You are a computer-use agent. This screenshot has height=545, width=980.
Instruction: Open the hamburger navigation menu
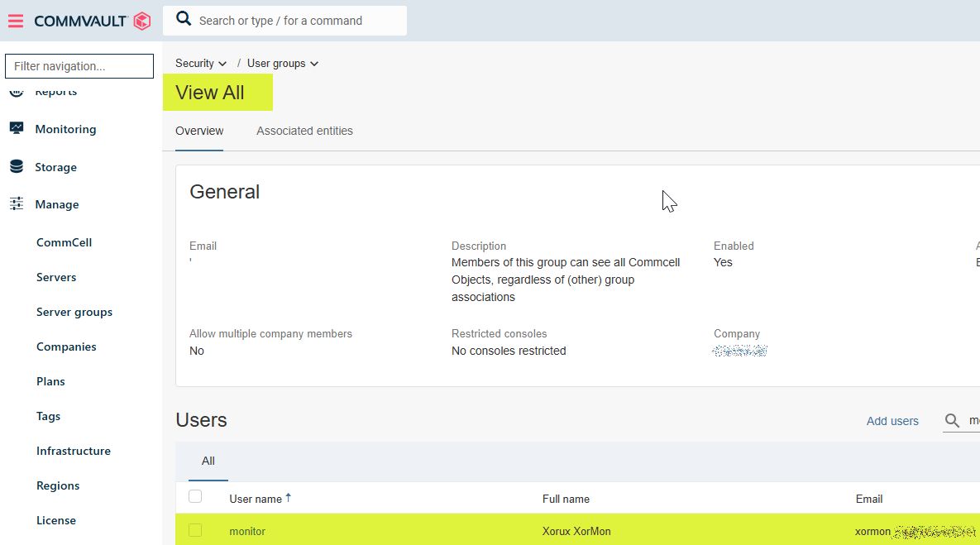pos(16,21)
